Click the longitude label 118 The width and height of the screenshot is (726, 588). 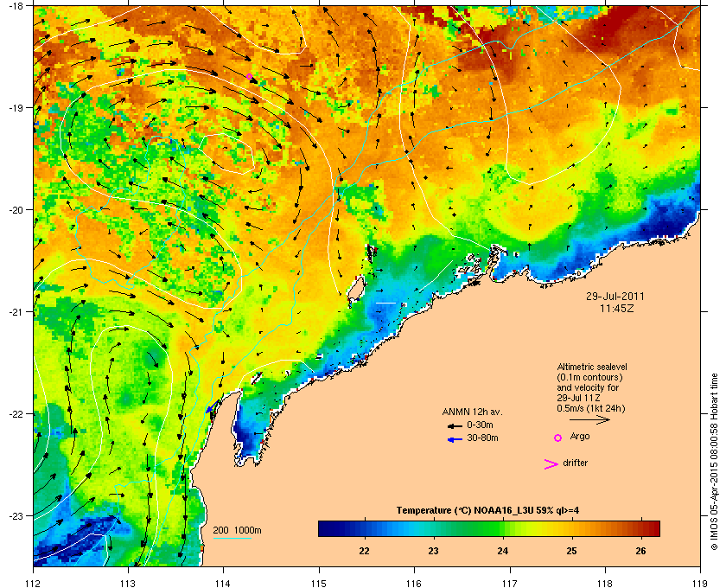605,583
